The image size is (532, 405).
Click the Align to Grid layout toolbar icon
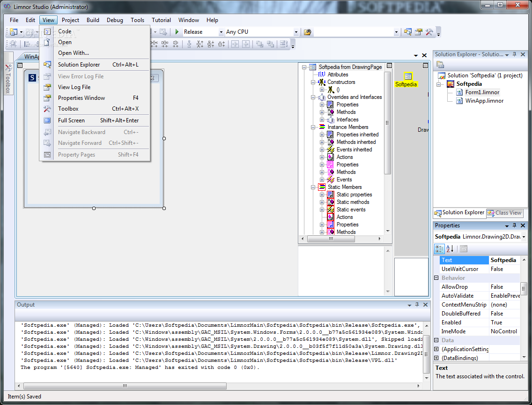coord(13,44)
